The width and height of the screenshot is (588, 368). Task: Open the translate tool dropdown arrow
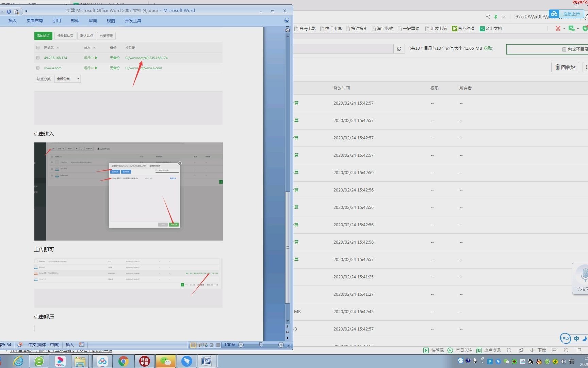pos(578,29)
